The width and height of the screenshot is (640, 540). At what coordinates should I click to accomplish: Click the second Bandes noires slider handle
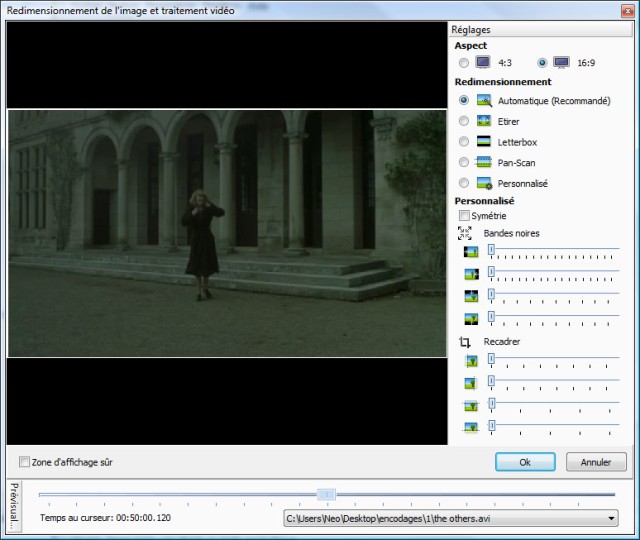(x=491, y=272)
